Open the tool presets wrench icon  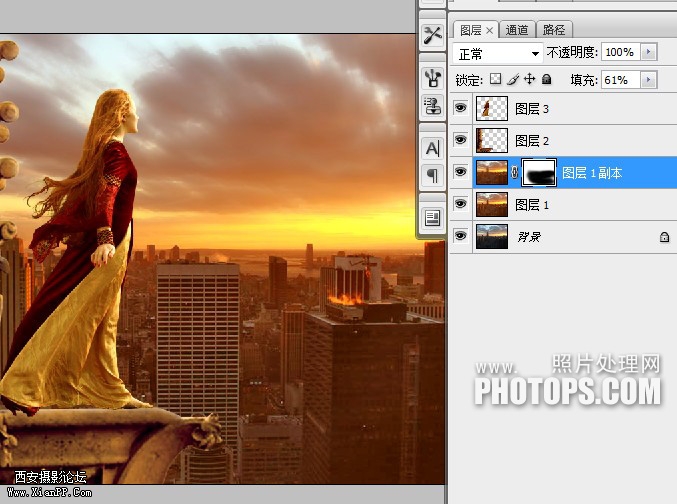(x=432, y=35)
